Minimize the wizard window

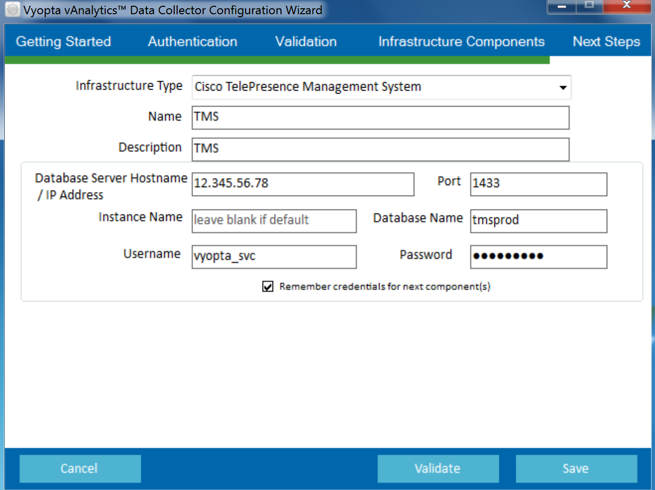coord(561,6)
